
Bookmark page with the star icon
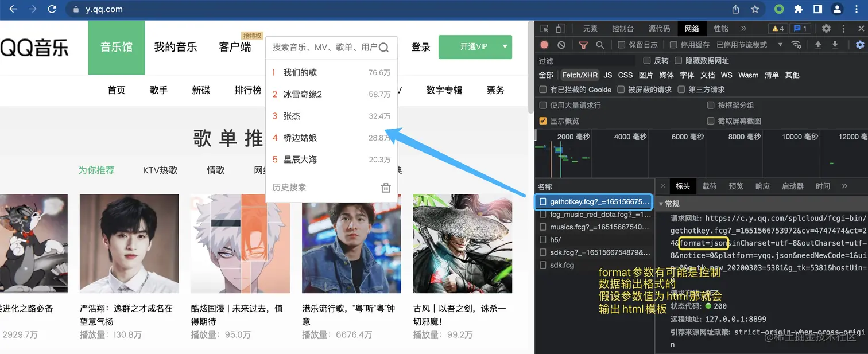[x=755, y=9]
